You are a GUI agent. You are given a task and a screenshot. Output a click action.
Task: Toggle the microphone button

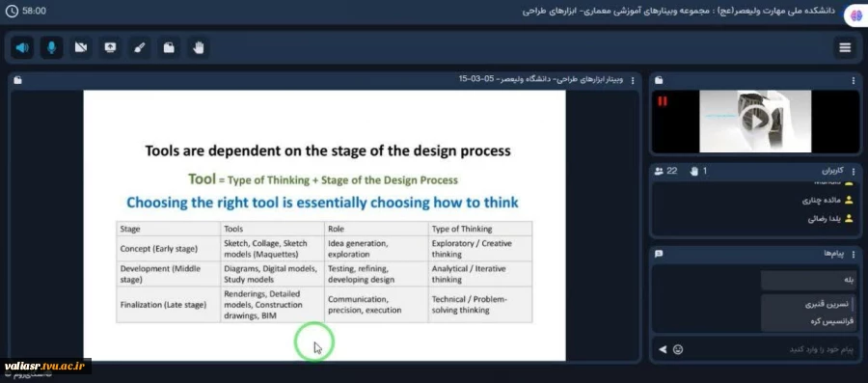(x=51, y=47)
